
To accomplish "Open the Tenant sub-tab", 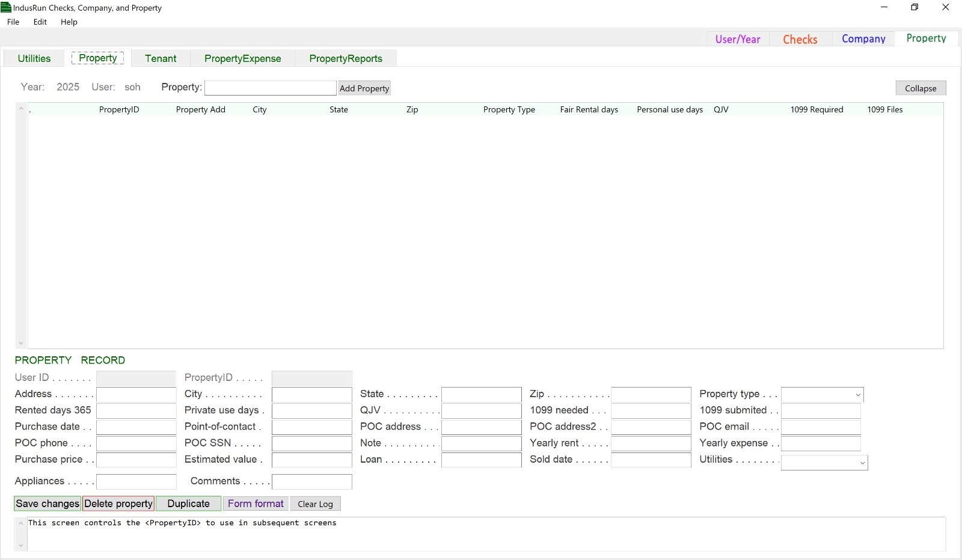I will (x=161, y=58).
